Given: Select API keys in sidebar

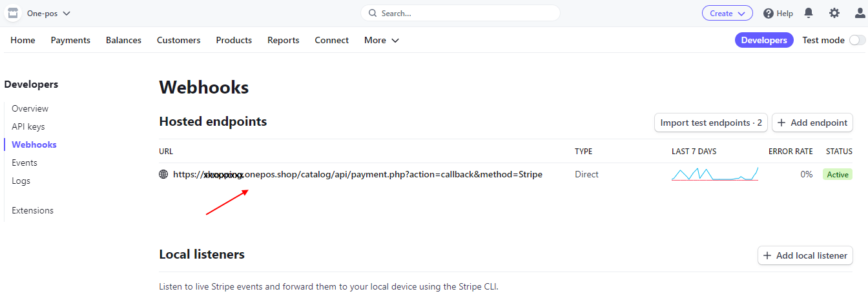Looking at the screenshot, I should (x=28, y=126).
